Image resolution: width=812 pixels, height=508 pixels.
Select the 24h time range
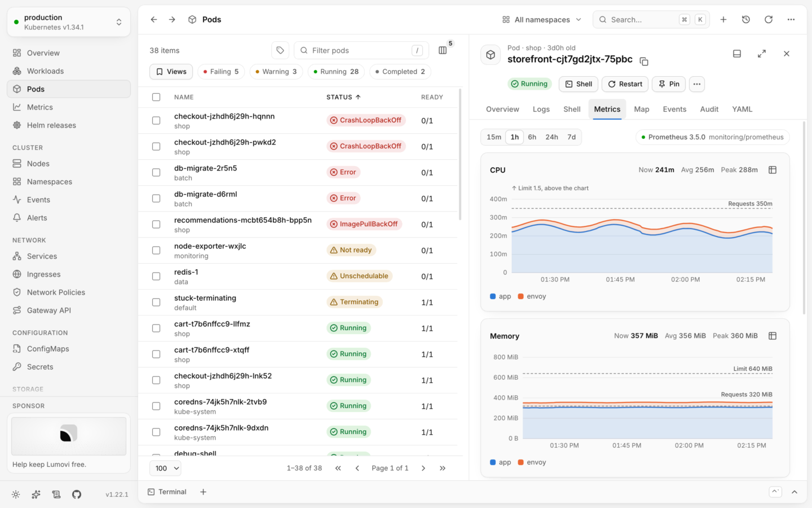pos(551,137)
